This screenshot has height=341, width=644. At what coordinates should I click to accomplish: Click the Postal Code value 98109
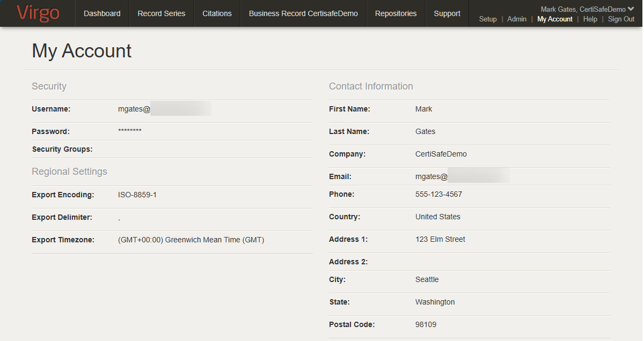coord(426,324)
